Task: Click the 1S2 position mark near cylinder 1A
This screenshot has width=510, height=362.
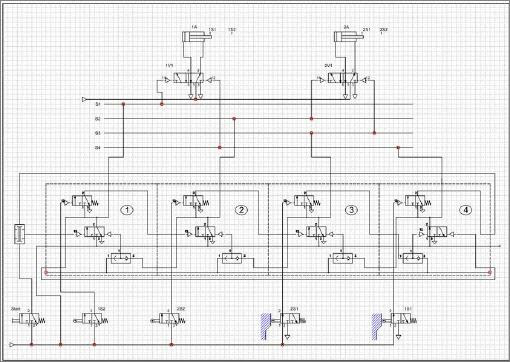Action: click(232, 31)
